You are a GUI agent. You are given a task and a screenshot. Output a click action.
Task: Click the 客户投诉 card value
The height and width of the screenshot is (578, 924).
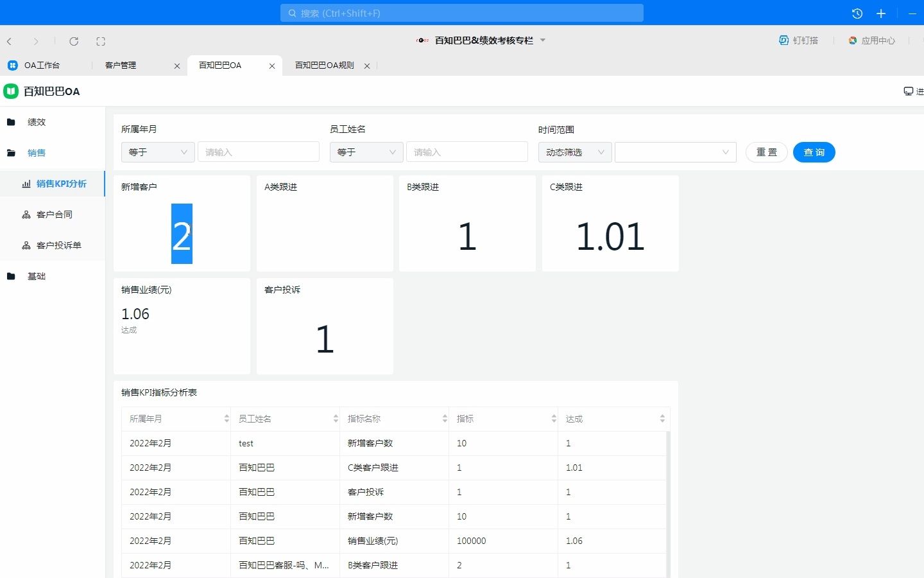tap(325, 339)
